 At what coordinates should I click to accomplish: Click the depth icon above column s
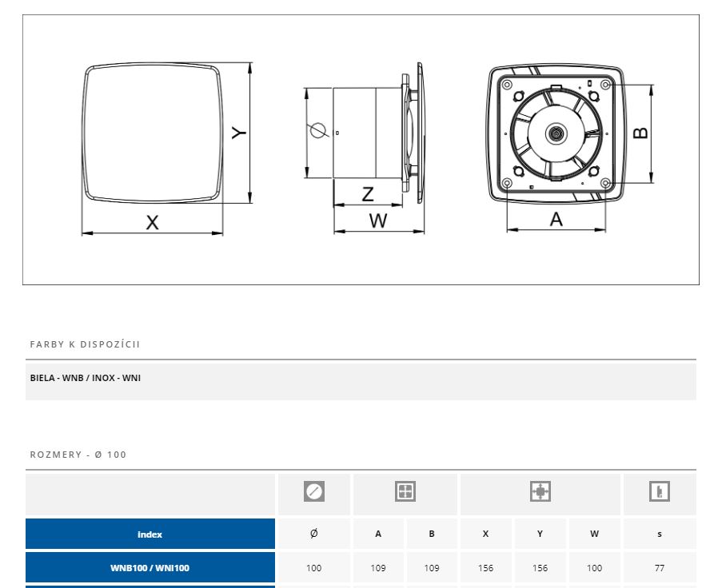[660, 492]
